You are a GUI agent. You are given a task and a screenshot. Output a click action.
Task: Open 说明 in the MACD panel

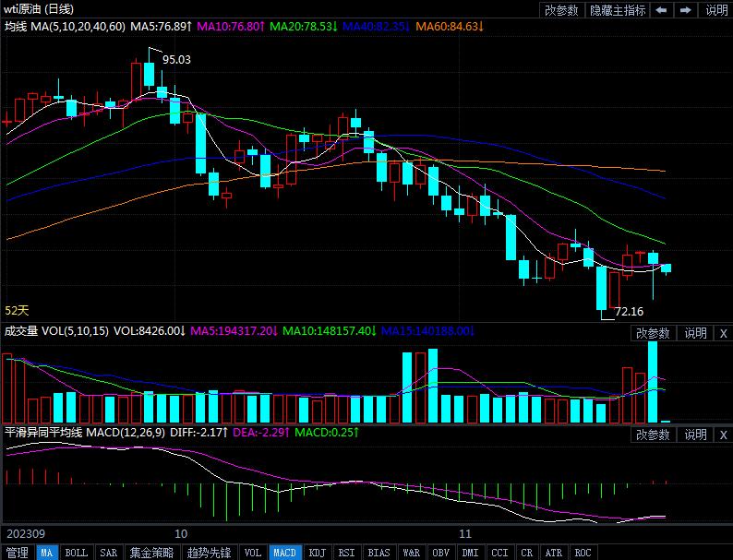(695, 435)
